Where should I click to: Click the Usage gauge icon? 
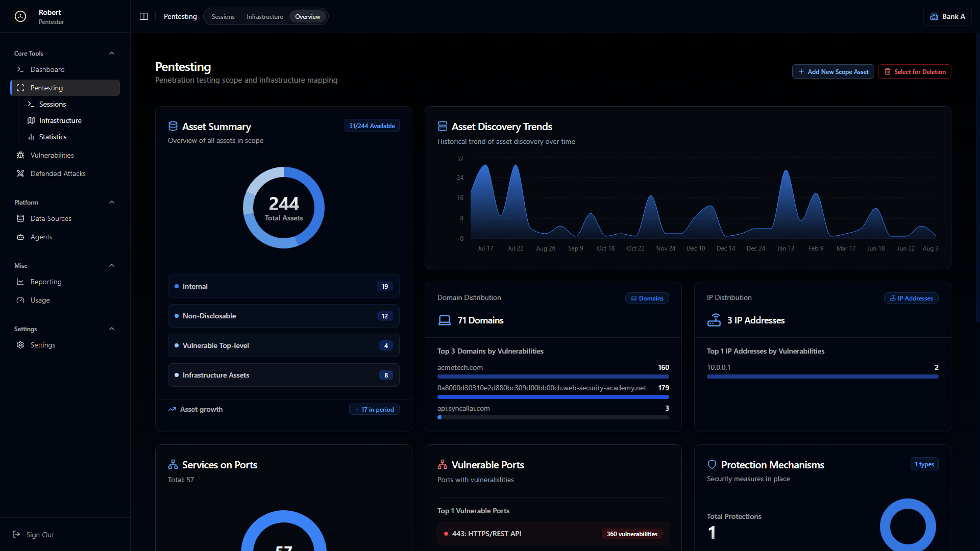click(x=20, y=300)
